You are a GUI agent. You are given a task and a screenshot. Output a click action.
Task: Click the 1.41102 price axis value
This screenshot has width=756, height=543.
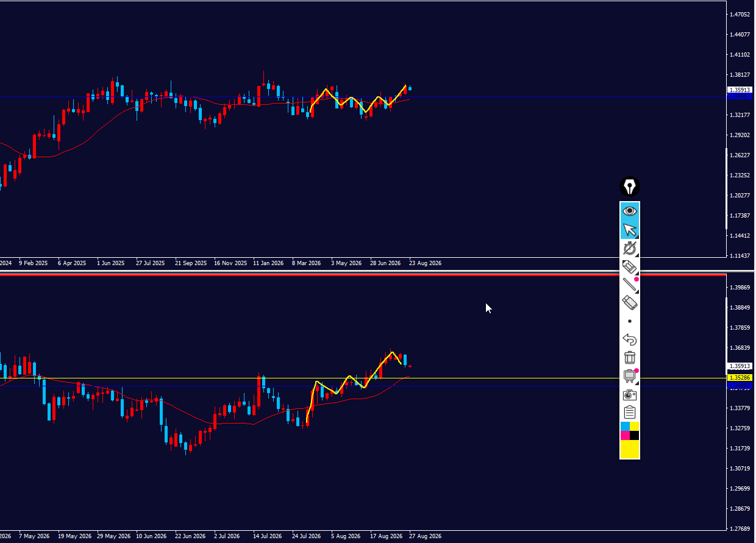click(x=740, y=54)
